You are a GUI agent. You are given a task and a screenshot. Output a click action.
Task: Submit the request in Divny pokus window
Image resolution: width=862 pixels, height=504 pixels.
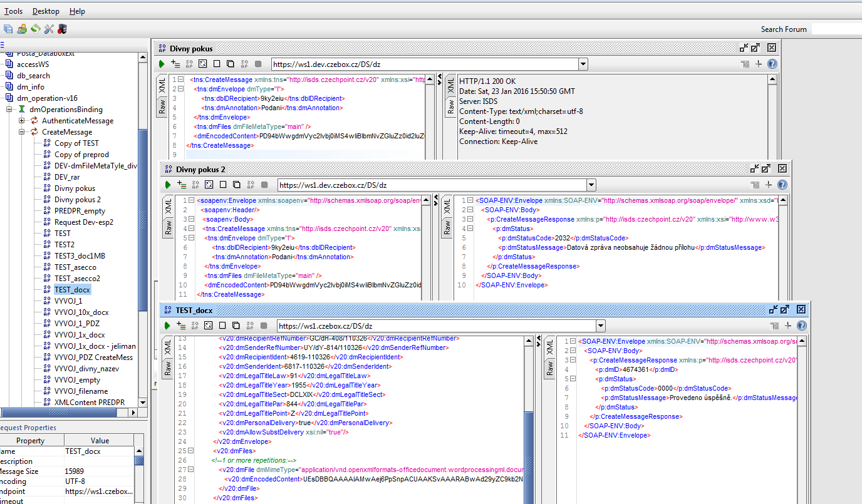coord(162,64)
